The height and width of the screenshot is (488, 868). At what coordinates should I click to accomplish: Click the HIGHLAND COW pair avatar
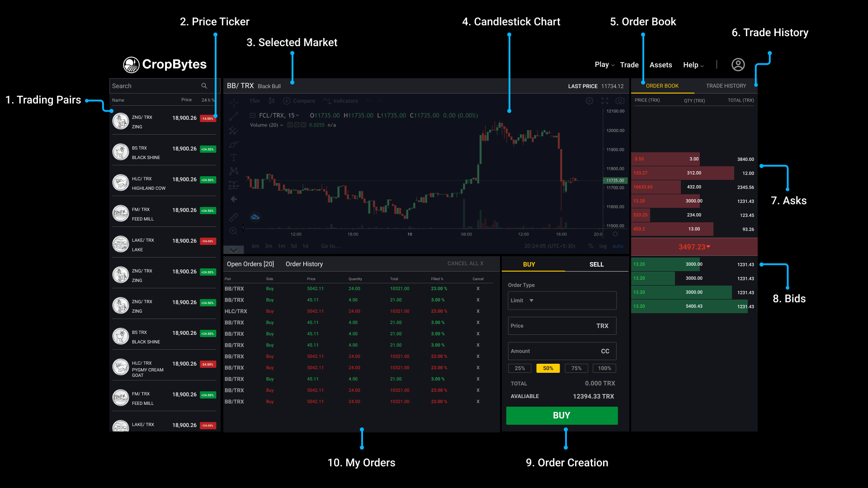tap(121, 183)
